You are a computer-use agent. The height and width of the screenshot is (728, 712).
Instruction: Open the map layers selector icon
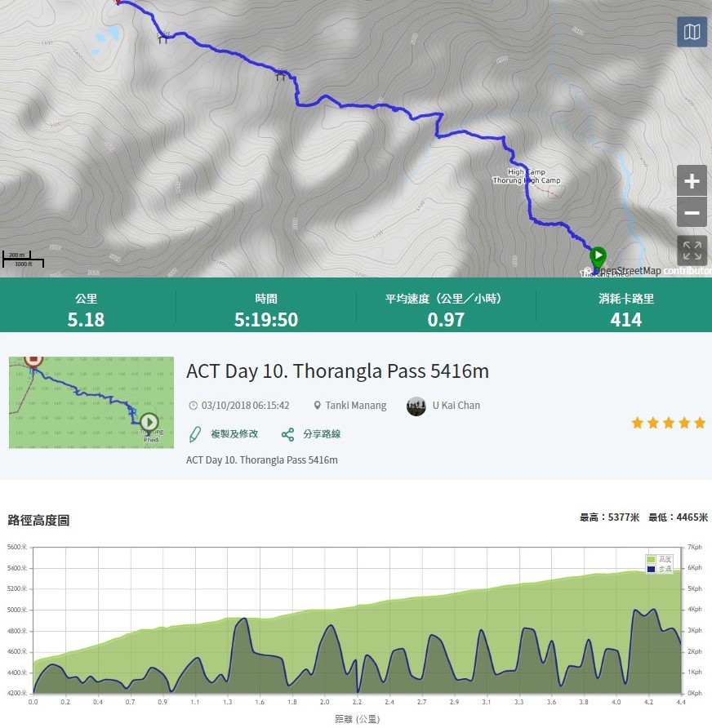(x=692, y=33)
